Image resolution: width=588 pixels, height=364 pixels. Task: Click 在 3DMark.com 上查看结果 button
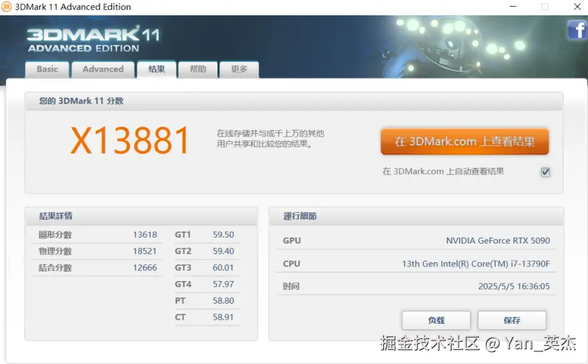(465, 141)
